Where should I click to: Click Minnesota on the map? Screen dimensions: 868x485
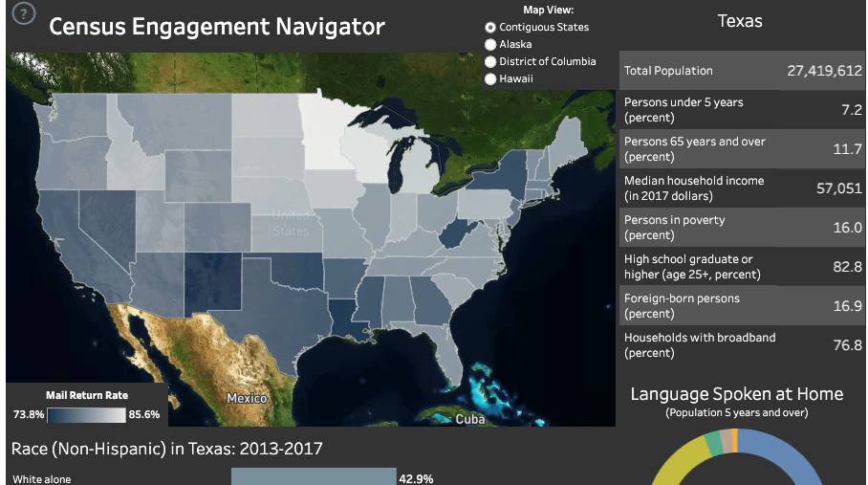(324, 133)
